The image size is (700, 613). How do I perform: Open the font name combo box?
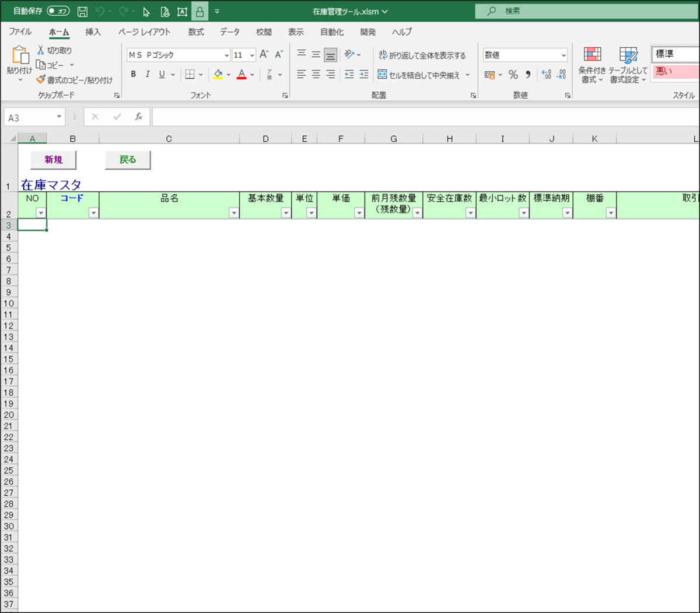pyautogui.click(x=178, y=55)
